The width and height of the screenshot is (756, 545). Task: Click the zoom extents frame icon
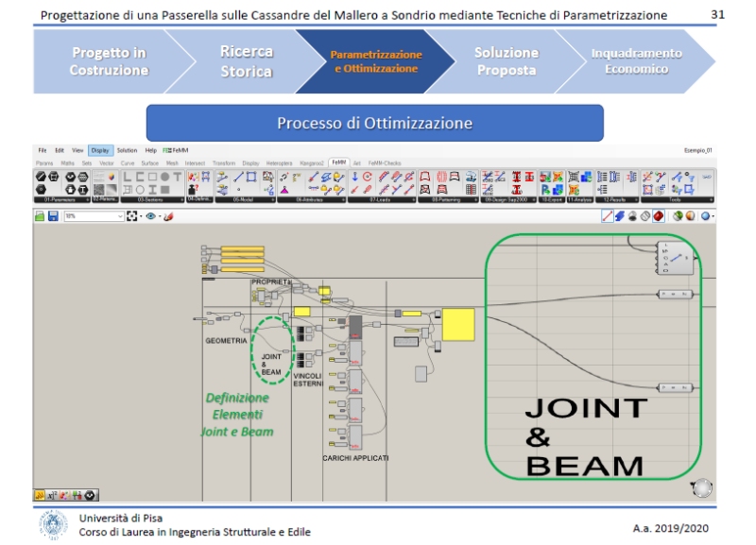tap(132, 216)
